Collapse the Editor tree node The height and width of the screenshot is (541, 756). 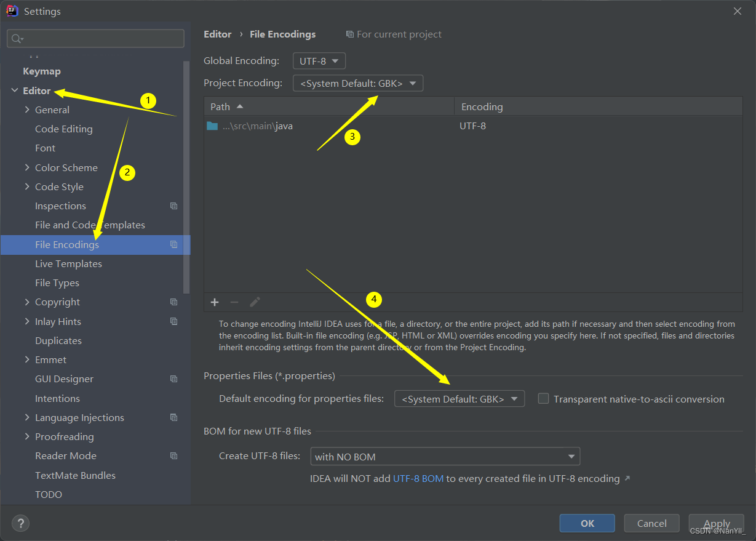click(x=14, y=90)
